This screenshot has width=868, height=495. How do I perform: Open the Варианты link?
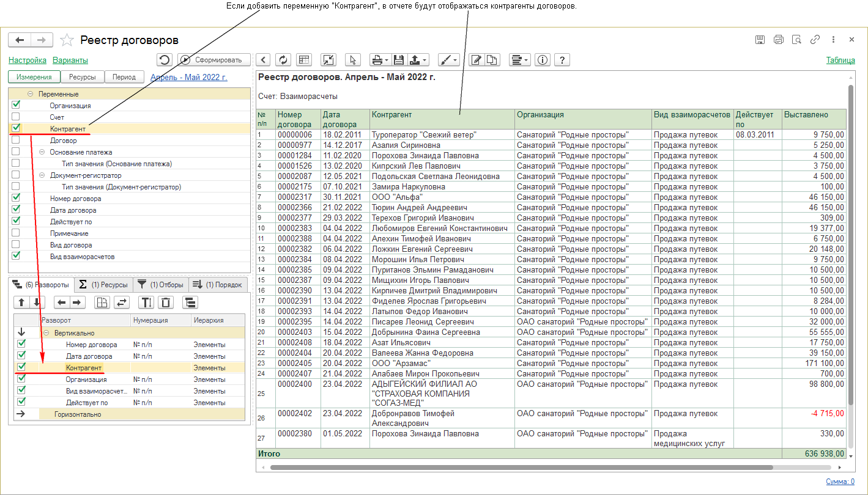(x=70, y=60)
